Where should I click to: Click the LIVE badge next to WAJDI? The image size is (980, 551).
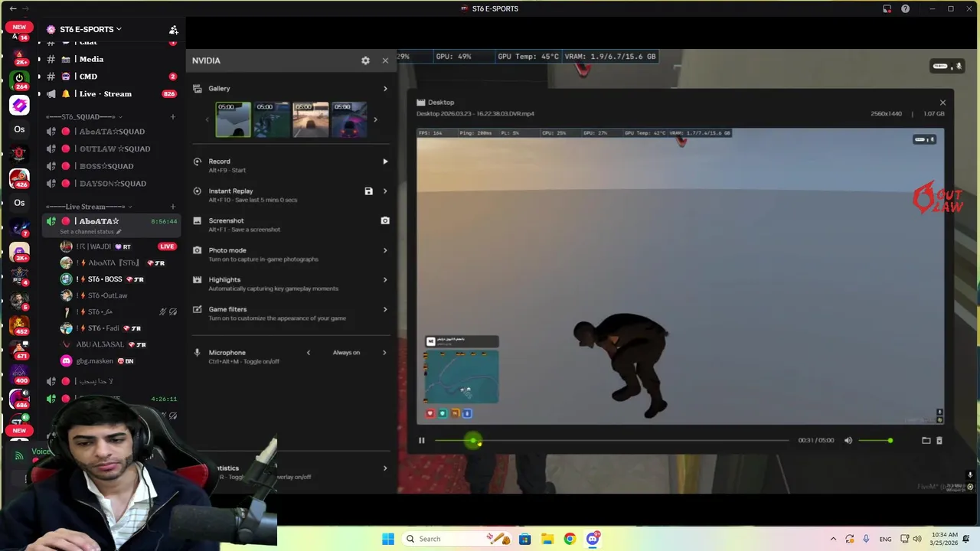pos(167,246)
